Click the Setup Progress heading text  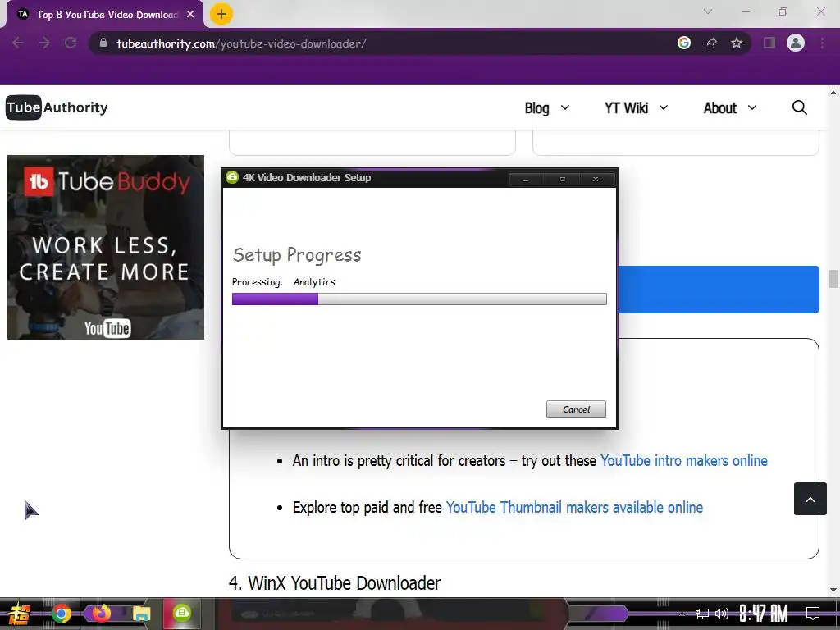coord(297,255)
